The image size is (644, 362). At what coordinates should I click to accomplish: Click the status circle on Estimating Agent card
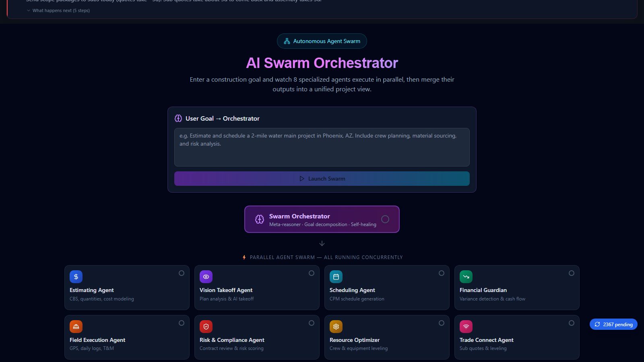(x=182, y=273)
